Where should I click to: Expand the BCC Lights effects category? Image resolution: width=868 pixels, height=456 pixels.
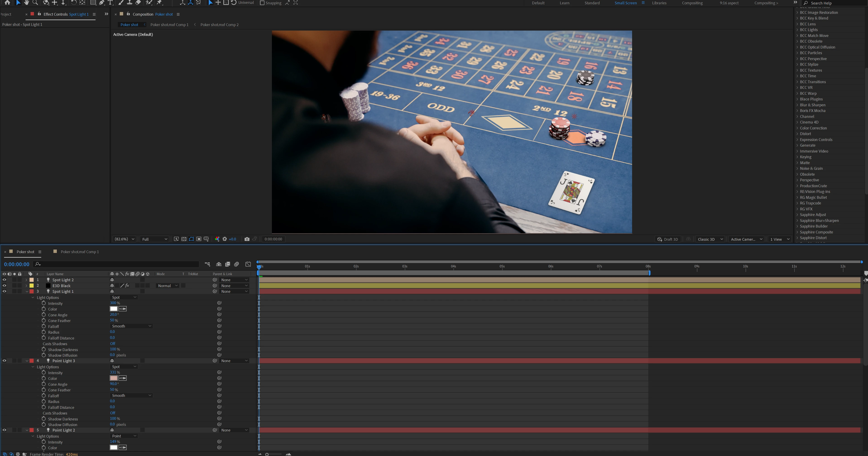[x=797, y=30]
